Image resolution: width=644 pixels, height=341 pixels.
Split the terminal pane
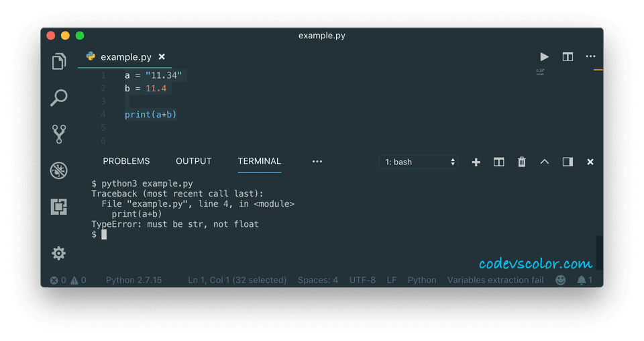[498, 162]
